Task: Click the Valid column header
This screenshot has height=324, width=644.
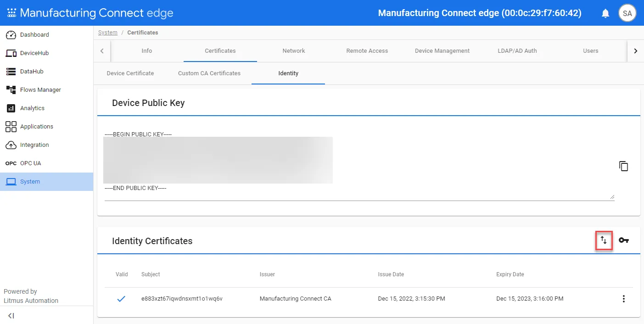Action: [122, 274]
